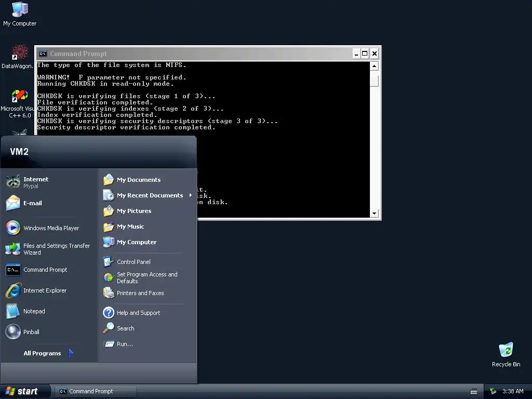Select DataWagon desktop shortcut
The height and width of the screenshot is (399, 532).
[x=18, y=56]
